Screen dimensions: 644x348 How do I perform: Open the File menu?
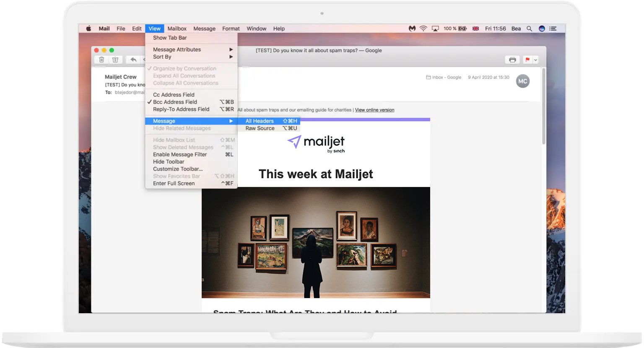121,29
